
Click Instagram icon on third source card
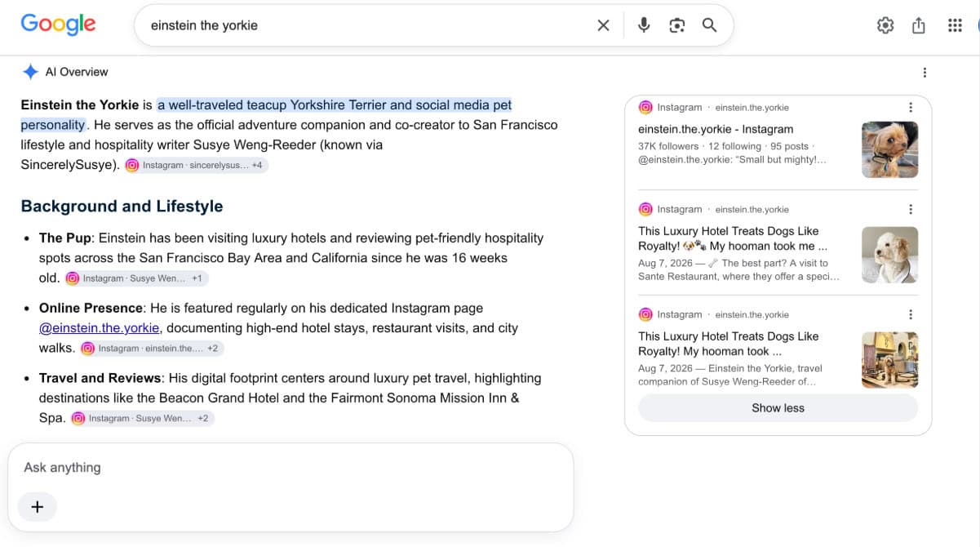click(645, 314)
